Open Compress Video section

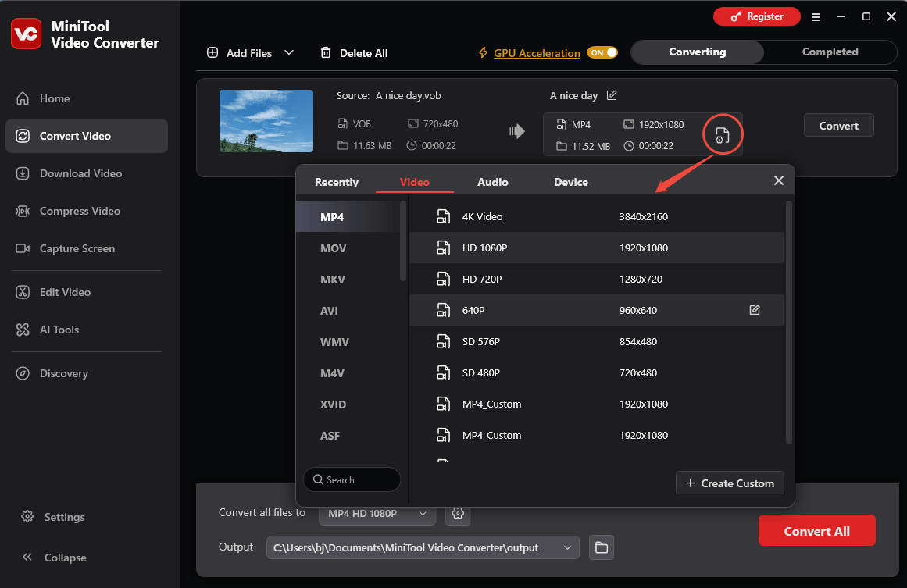87,211
